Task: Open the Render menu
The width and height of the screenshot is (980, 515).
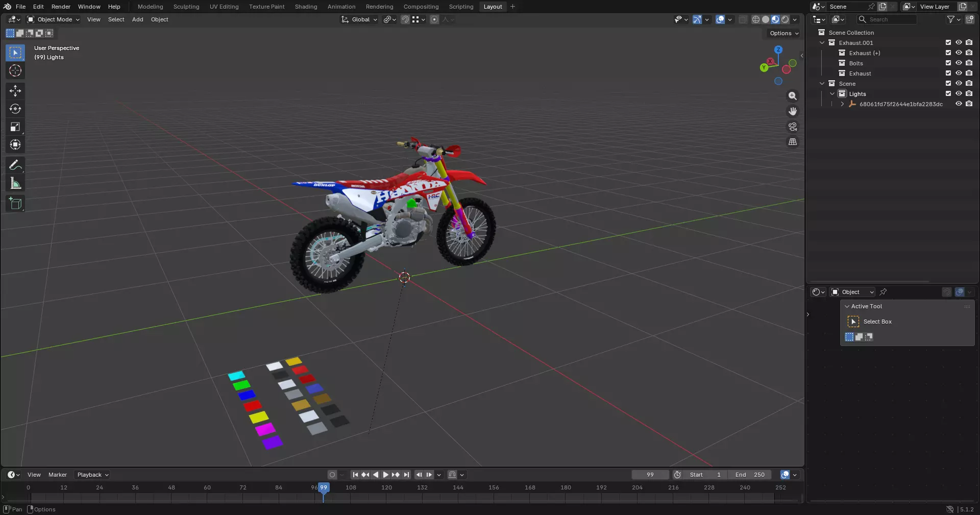Action: [x=61, y=7]
